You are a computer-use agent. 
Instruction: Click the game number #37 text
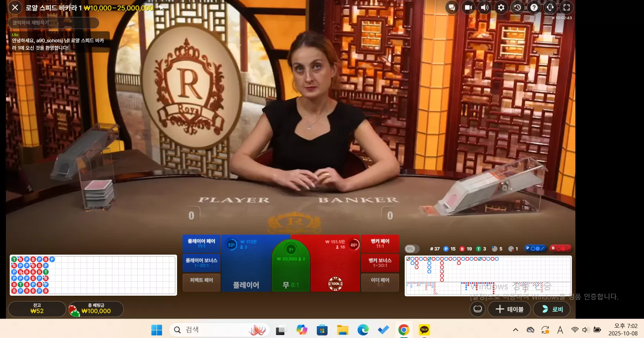point(435,249)
